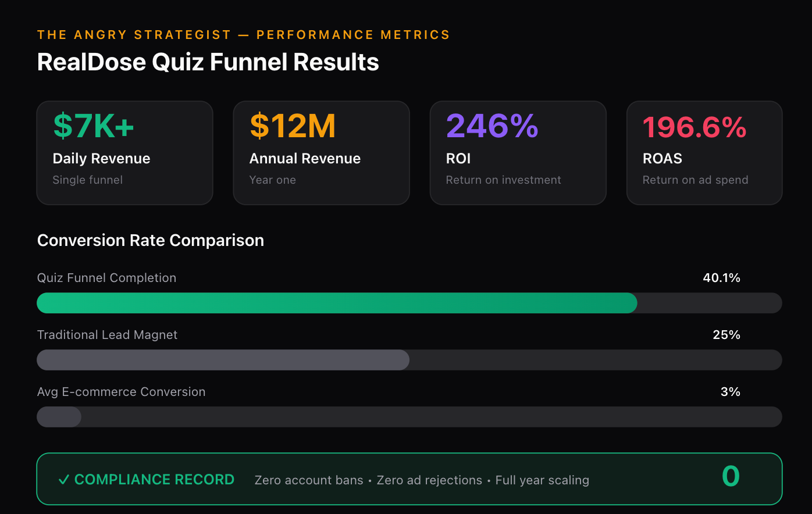Click the 196.6% ROAS card

click(704, 153)
